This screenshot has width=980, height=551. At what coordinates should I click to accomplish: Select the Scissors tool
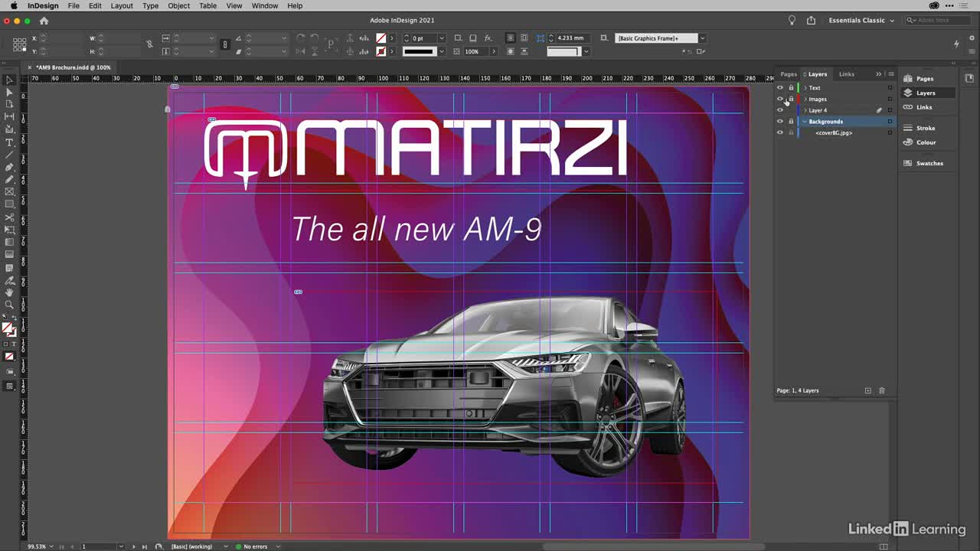9,217
